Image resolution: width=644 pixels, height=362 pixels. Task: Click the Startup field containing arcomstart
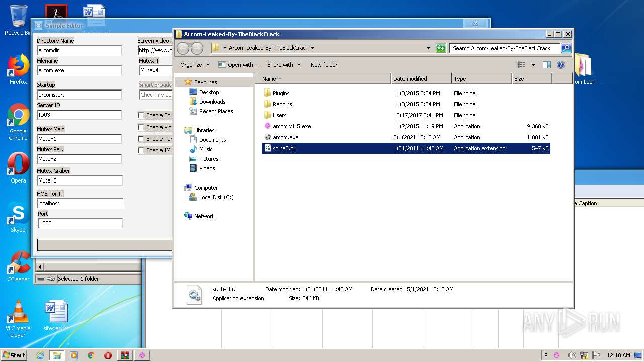click(x=79, y=95)
